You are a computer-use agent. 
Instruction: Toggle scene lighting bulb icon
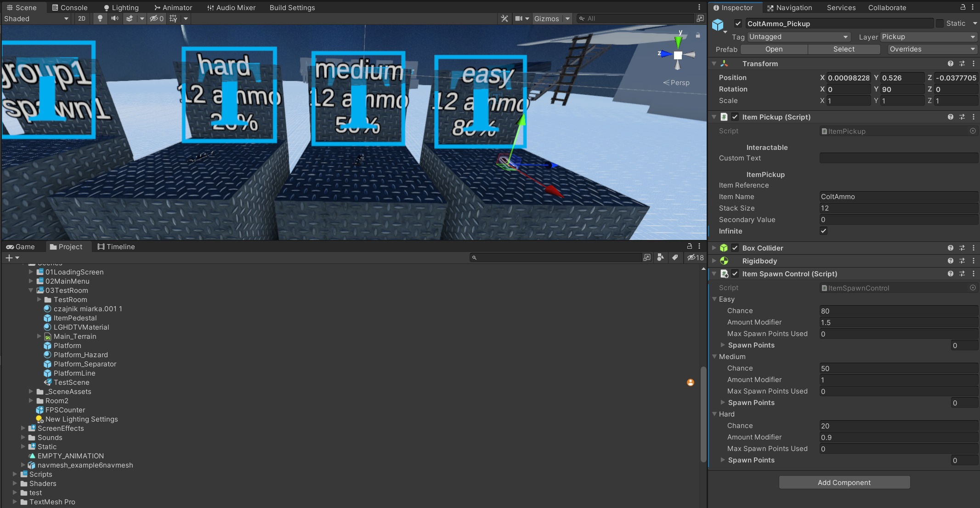pos(100,18)
